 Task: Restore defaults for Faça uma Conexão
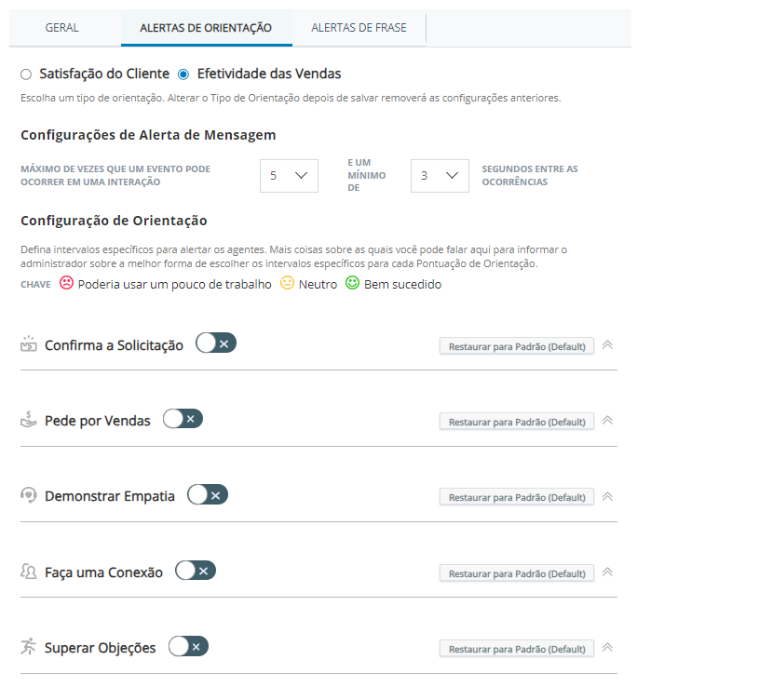pos(517,573)
